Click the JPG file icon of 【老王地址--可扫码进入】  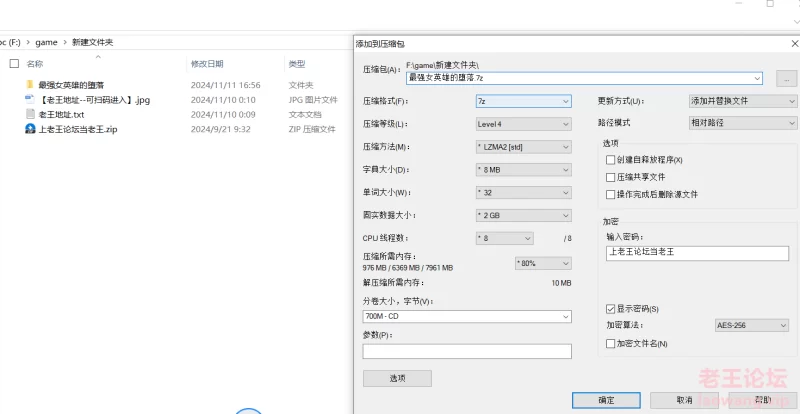pos(30,100)
